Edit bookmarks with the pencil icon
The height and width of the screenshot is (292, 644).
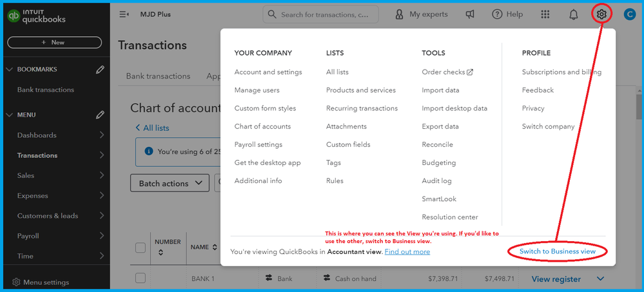100,69
